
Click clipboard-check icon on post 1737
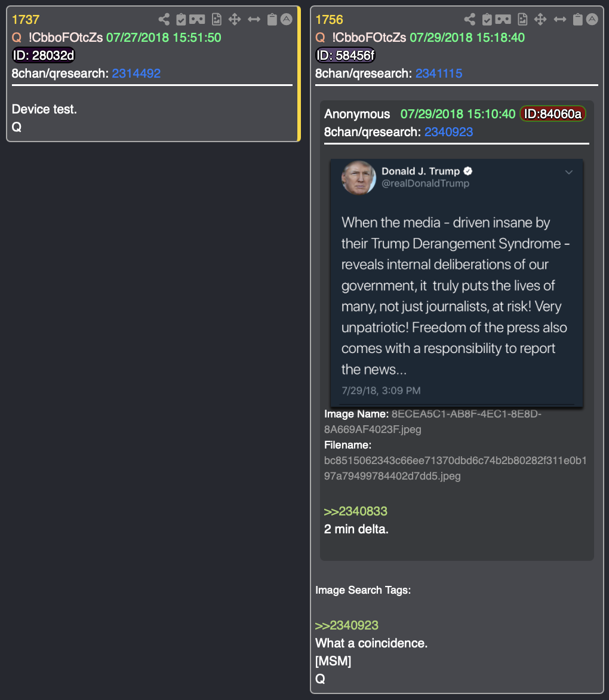[x=181, y=19]
